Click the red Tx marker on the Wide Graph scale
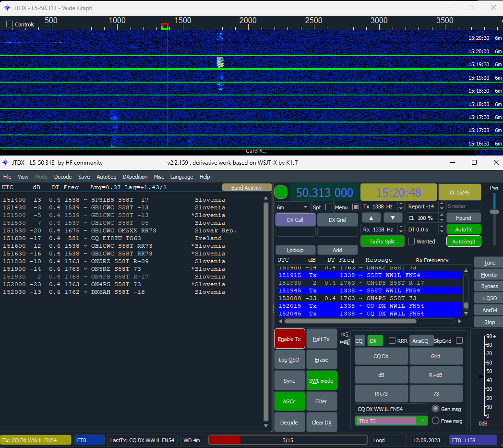503x448 pixels. point(165,26)
